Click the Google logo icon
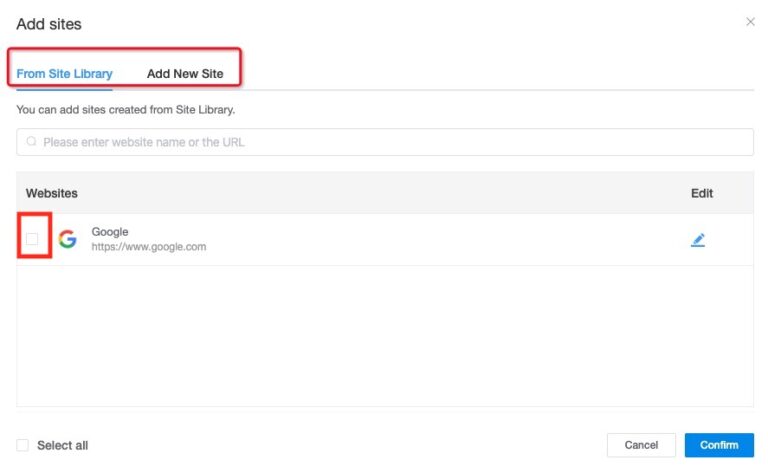Image resolution: width=768 pixels, height=473 pixels. tap(67, 239)
